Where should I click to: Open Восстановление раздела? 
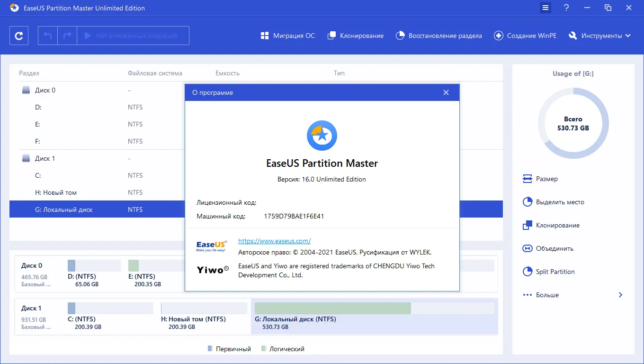point(439,36)
